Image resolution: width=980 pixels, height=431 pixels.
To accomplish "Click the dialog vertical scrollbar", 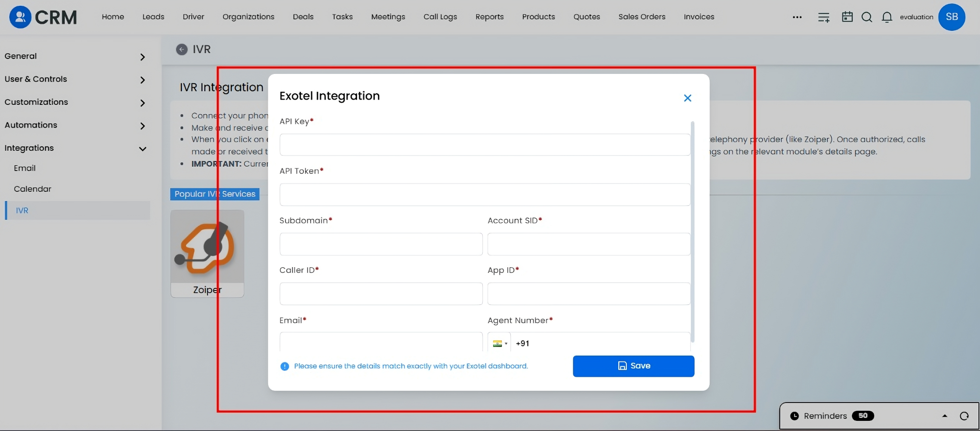I will [693, 232].
